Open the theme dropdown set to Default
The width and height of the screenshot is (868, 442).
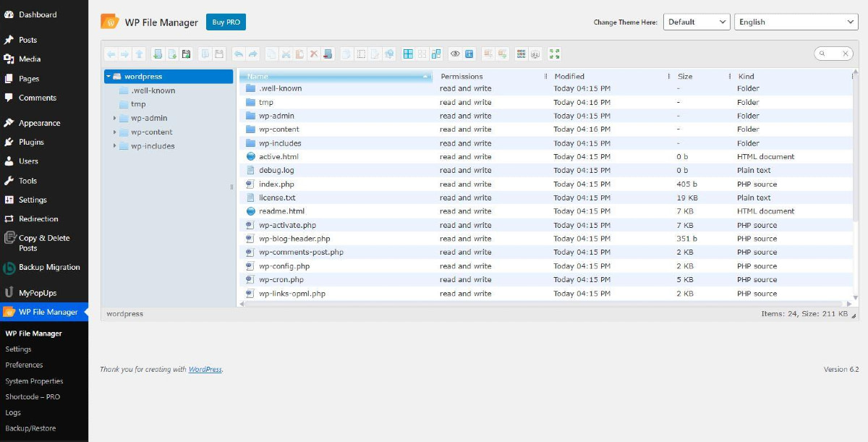click(696, 22)
